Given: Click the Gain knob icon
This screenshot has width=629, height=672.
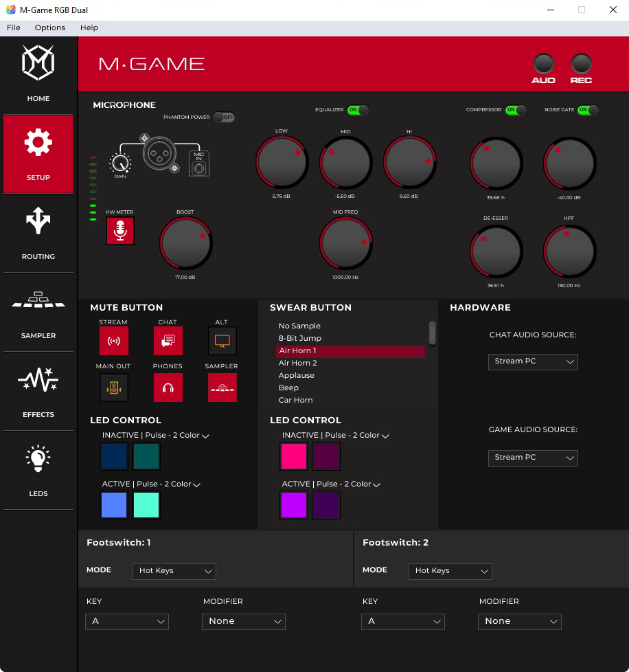Looking at the screenshot, I should click(x=120, y=164).
